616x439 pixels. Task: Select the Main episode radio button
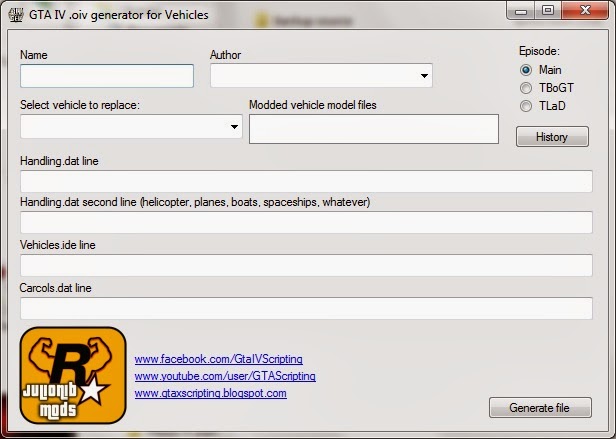[x=526, y=70]
